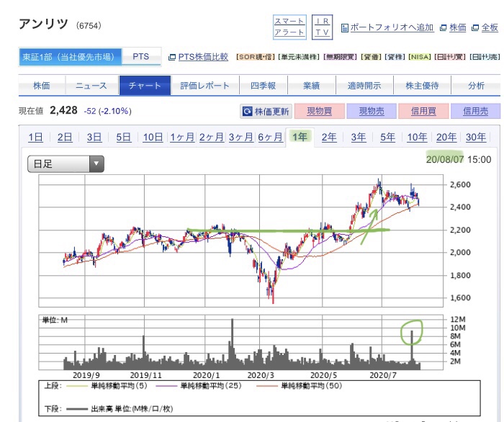Set chart period to 1日
The image size is (504, 422).
35,138
